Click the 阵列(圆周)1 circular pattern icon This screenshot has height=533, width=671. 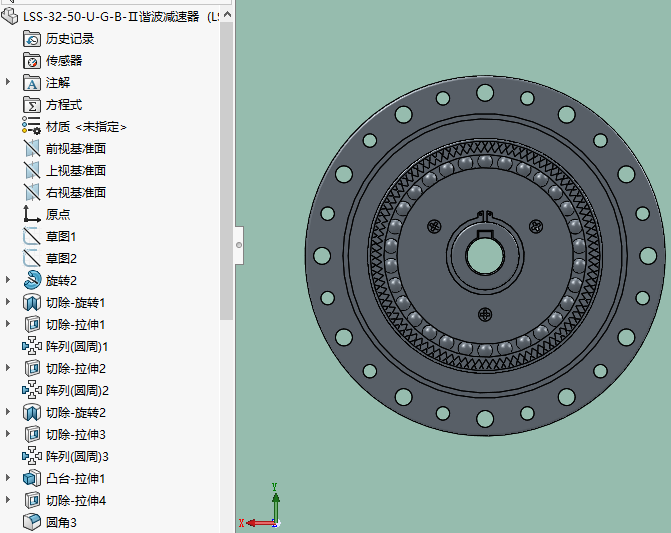[x=32, y=346]
